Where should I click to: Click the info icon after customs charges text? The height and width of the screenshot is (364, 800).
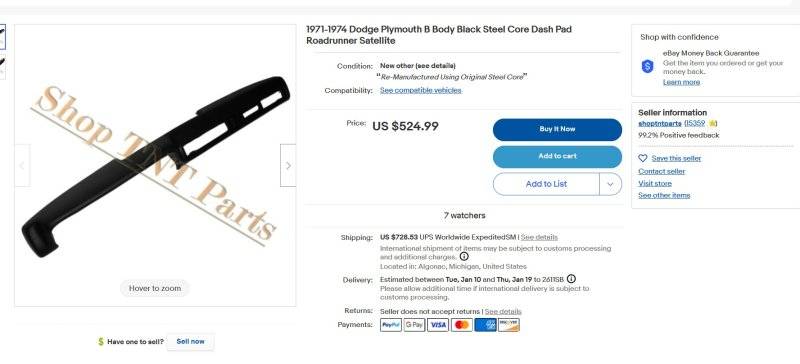click(464, 256)
